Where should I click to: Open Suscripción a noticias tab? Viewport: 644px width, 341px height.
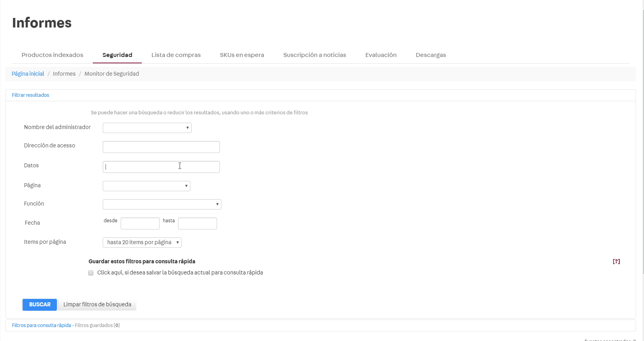click(x=314, y=55)
